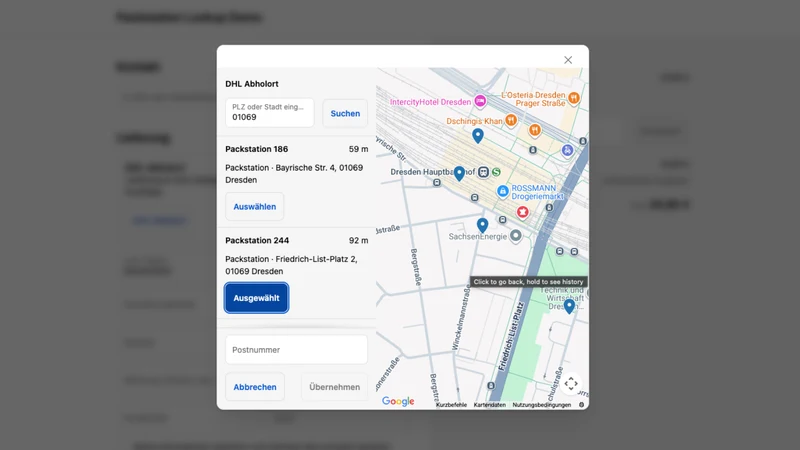Focus the Postnummer input field
Image resolution: width=800 pixels, height=450 pixels.
[296, 349]
